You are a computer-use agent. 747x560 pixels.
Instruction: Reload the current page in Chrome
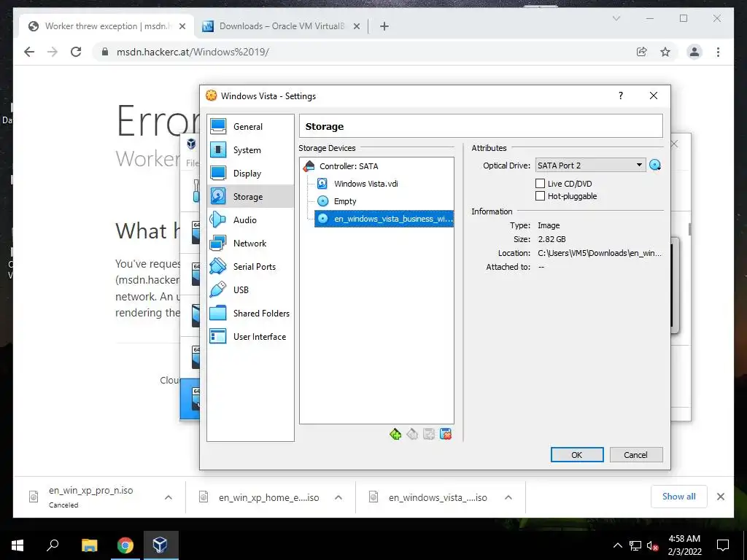[x=76, y=52]
